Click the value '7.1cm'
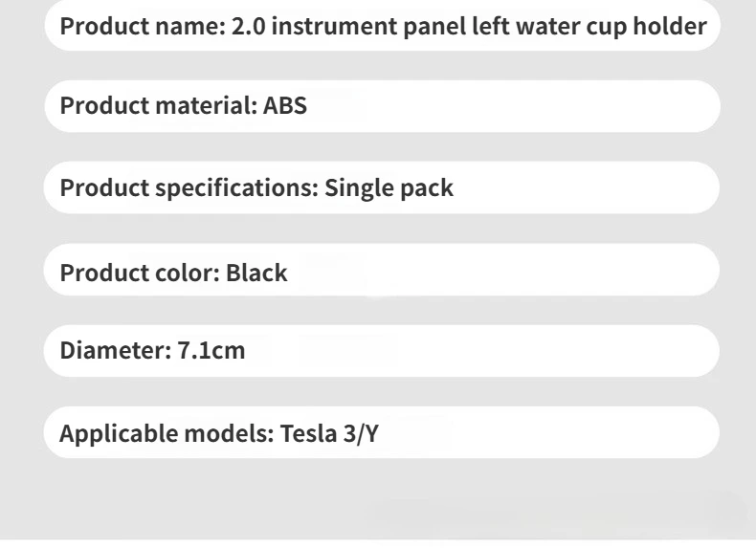The height and width of the screenshot is (548, 756). click(211, 350)
